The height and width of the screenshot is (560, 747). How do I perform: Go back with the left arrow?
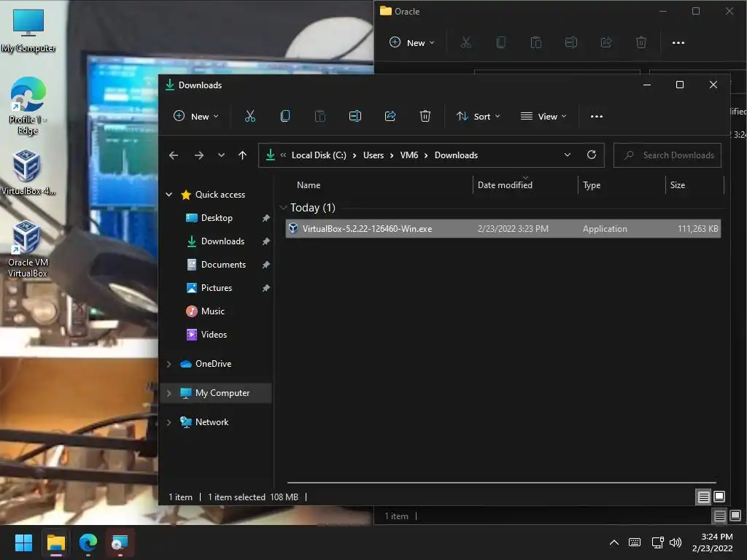pyautogui.click(x=174, y=155)
